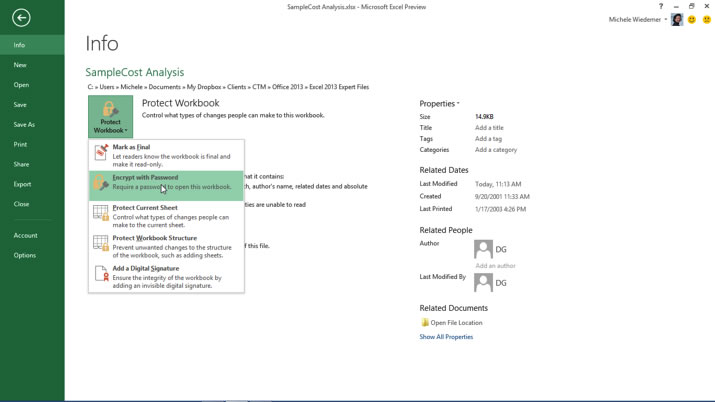
Task: Click the Add a title field
Action: [489, 128]
